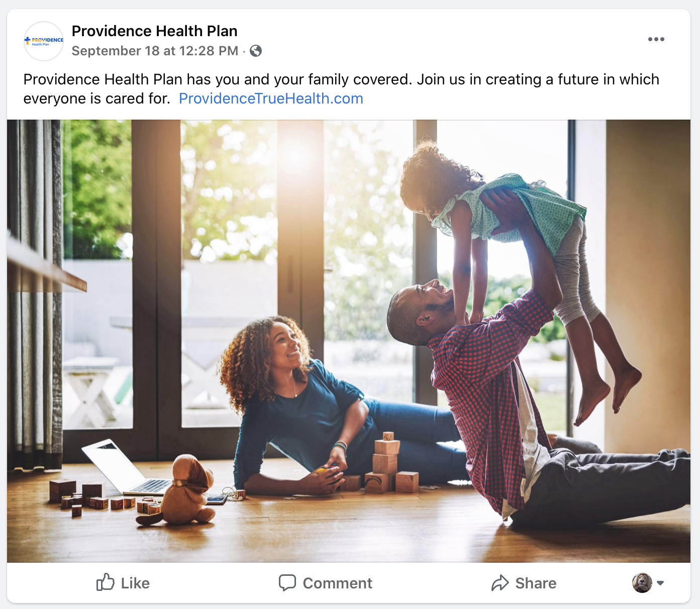700x609 pixels.
Task: Click the post caption text
Action: click(341, 89)
